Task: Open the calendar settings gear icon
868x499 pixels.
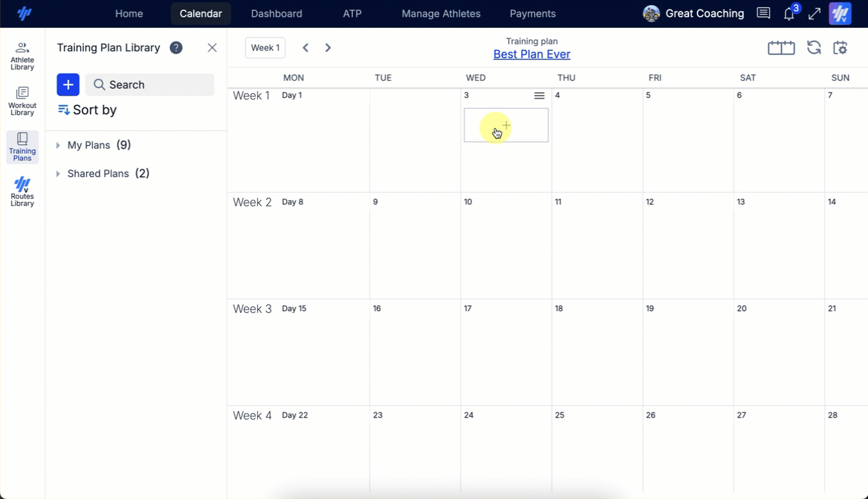Action: pos(840,48)
